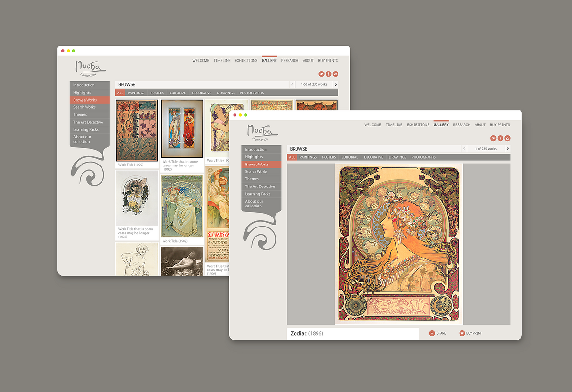
Task: Open Highlights in front window sidebar
Action: [x=261, y=157]
